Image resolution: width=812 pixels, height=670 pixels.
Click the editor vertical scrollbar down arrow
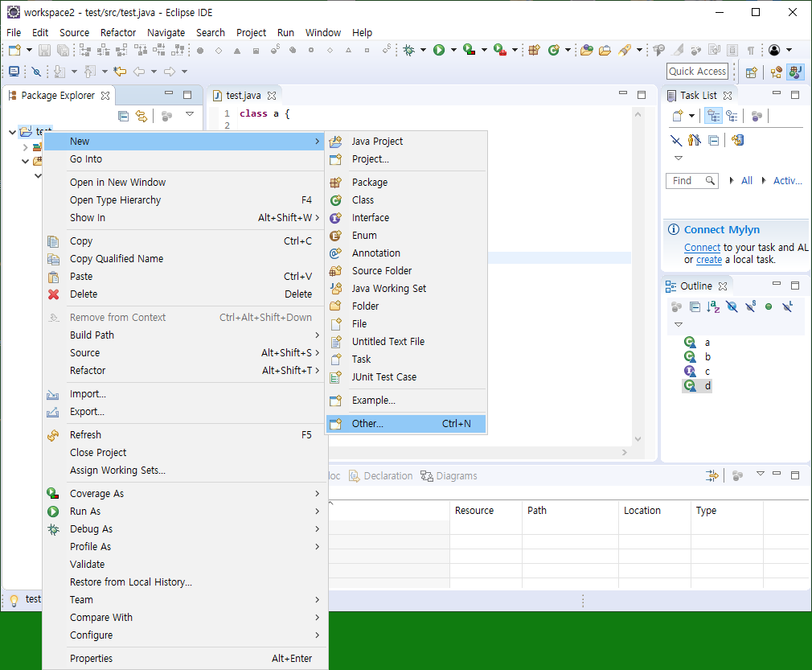638,439
